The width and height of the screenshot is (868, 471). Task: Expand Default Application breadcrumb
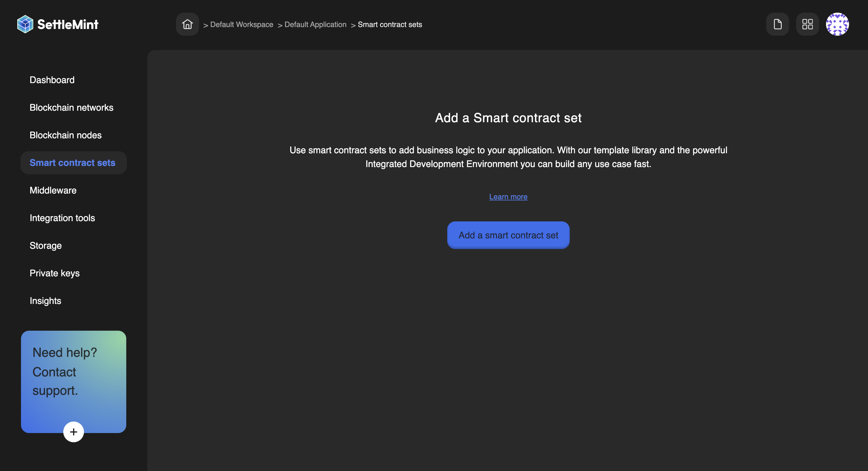[x=316, y=24]
